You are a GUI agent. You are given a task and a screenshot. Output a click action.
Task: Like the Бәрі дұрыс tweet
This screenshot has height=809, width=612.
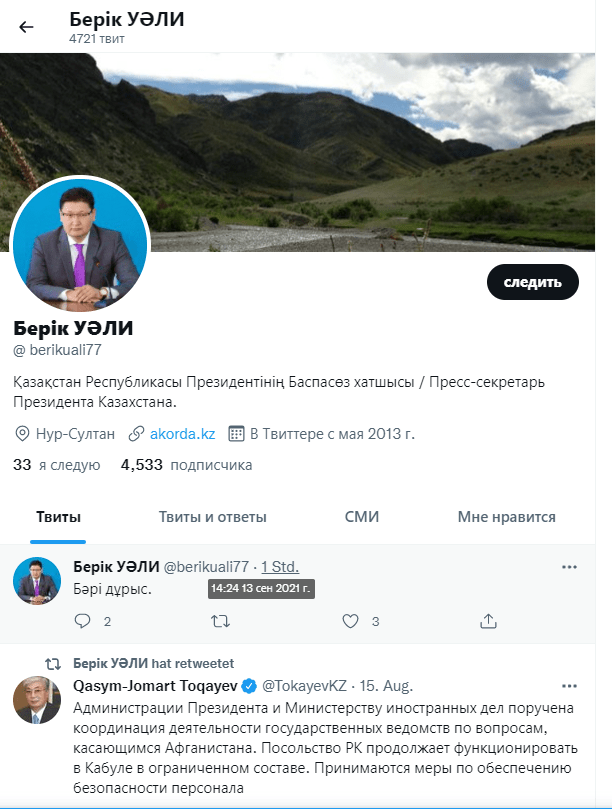(x=350, y=621)
